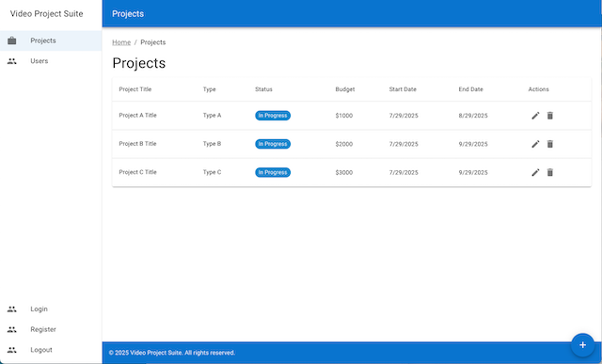The width and height of the screenshot is (602, 364).
Task: Click the Type B cell
Action: [x=212, y=144]
